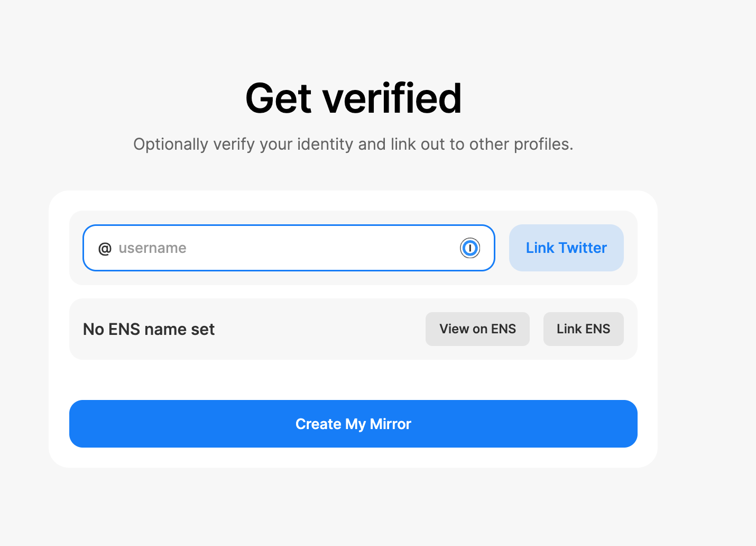The image size is (756, 546).
Task: View ENS profile using gray button
Action: [477, 329]
